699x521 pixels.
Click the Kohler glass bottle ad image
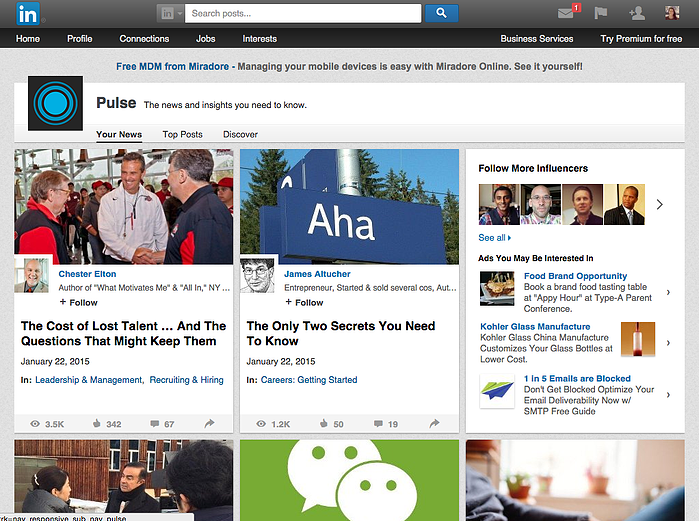[x=638, y=339]
